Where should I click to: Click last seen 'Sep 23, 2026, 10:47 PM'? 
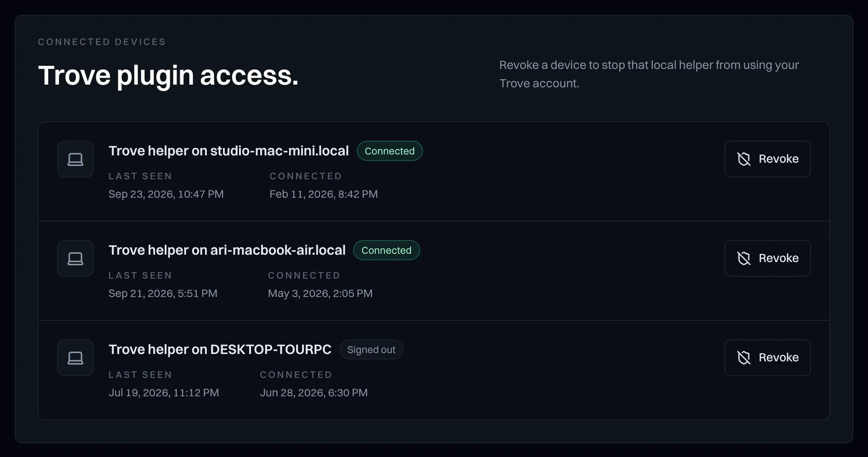click(166, 194)
